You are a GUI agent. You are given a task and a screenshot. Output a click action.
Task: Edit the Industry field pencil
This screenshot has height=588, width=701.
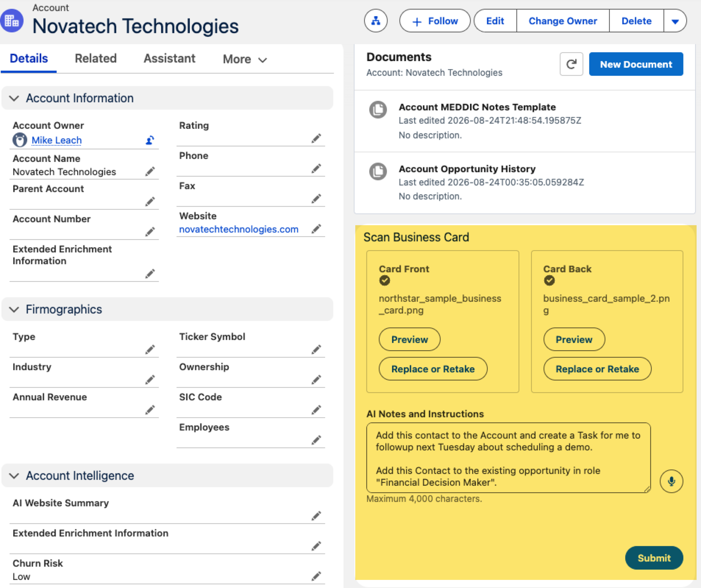click(150, 379)
